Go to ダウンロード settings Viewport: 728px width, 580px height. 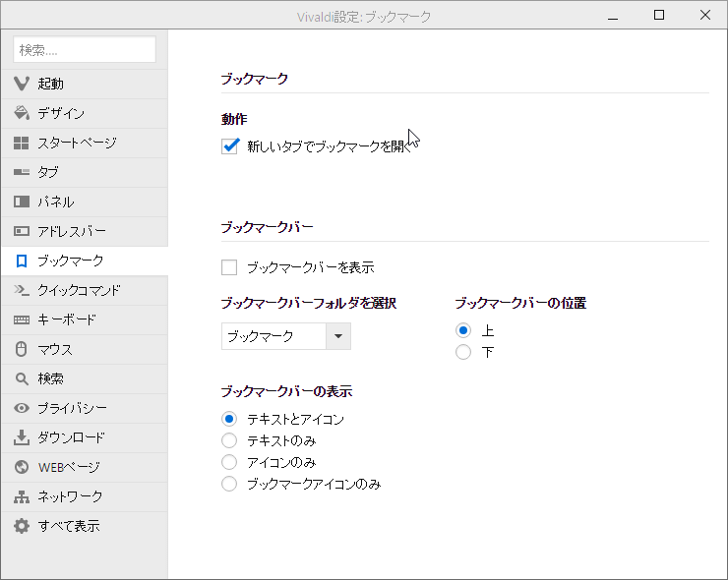click(85, 437)
